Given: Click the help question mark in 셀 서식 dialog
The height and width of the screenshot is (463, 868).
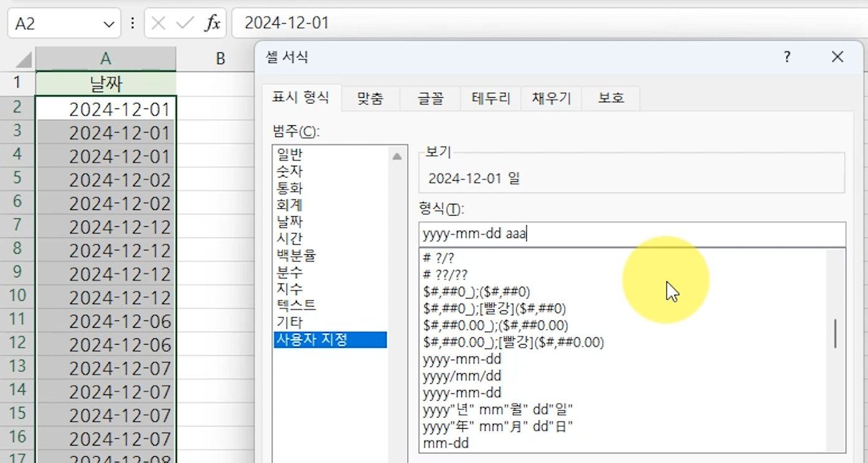Looking at the screenshot, I should [x=787, y=57].
